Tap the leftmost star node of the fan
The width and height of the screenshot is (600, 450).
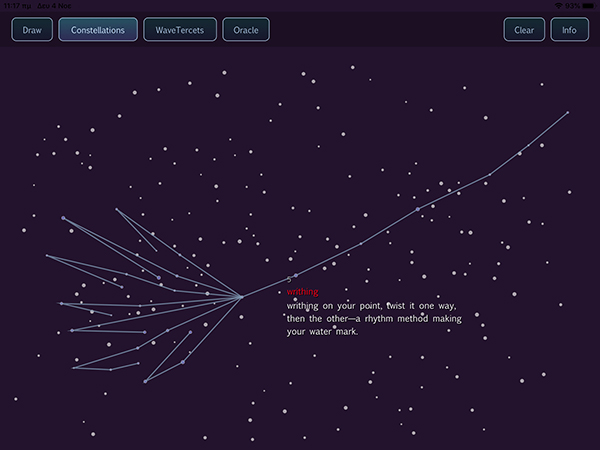tap(46, 256)
